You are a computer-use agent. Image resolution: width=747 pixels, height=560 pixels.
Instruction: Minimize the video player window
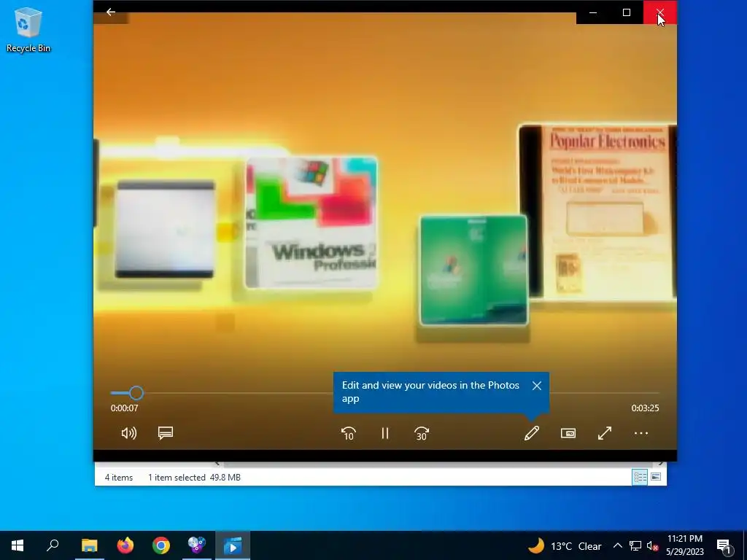[593, 12]
